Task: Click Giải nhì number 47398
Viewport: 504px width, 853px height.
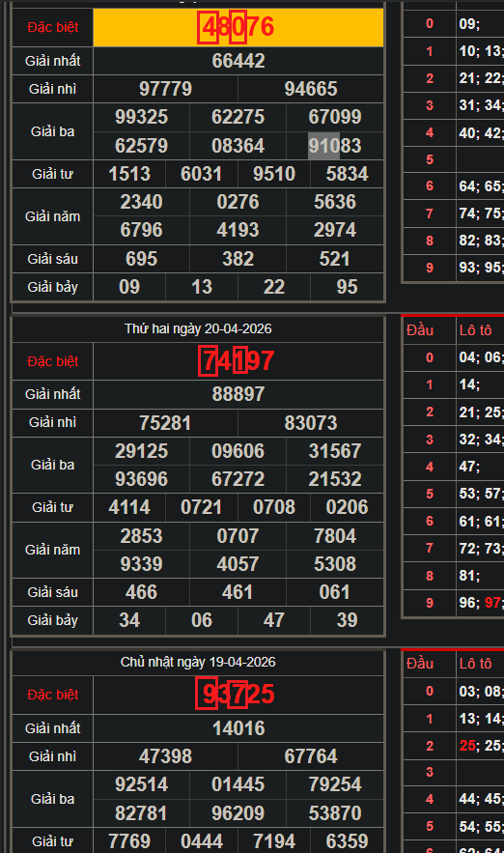Action: 165,756
